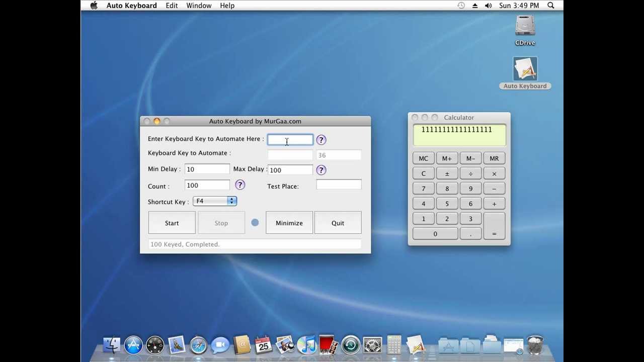Open the Edit menu

click(172, 6)
